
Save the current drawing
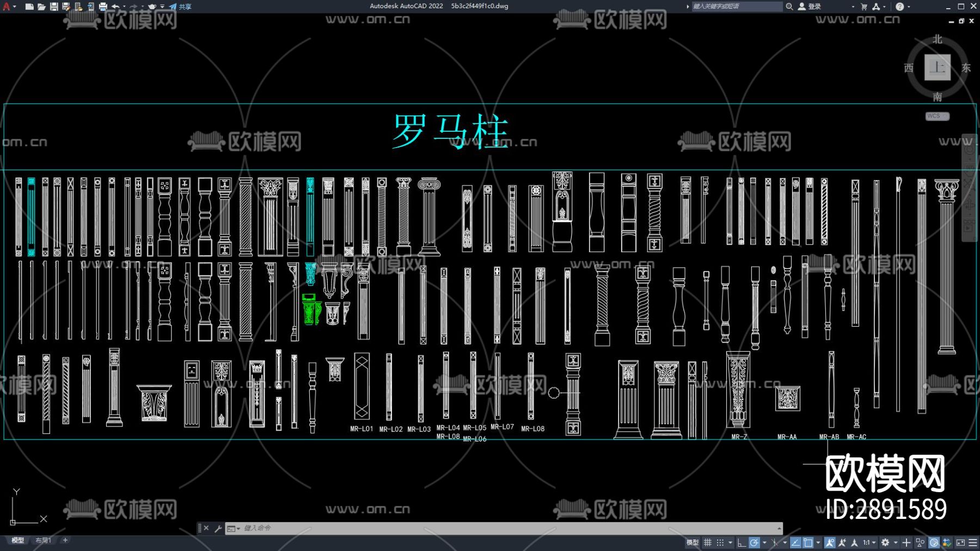click(x=54, y=7)
